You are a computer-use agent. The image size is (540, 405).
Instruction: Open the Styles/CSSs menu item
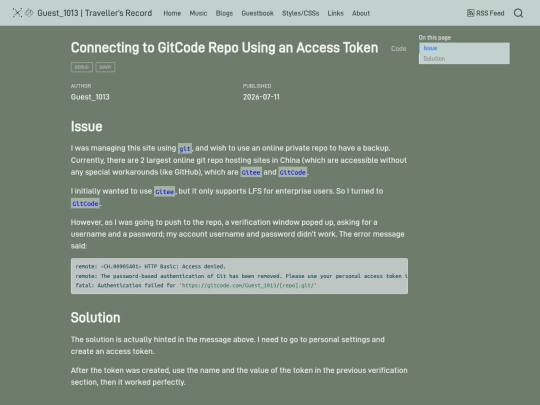(300, 13)
